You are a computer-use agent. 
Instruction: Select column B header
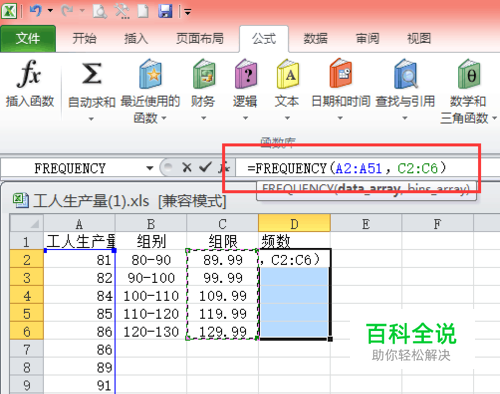click(x=151, y=223)
